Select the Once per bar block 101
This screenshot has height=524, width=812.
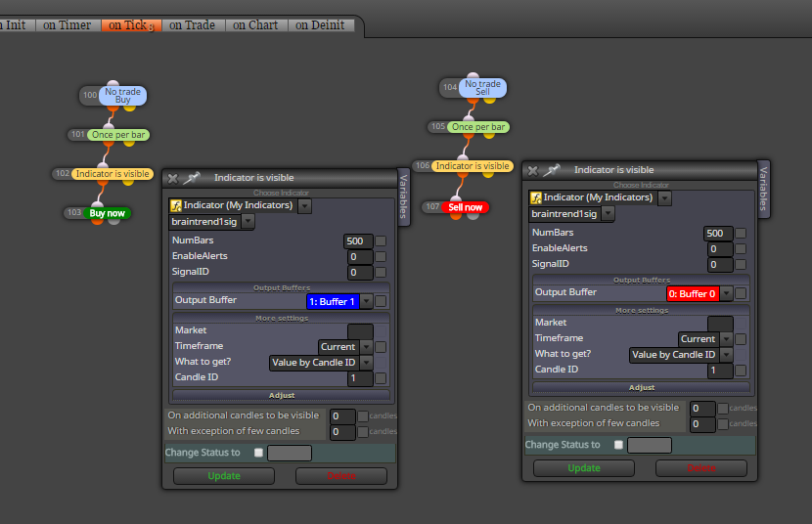click(118, 135)
